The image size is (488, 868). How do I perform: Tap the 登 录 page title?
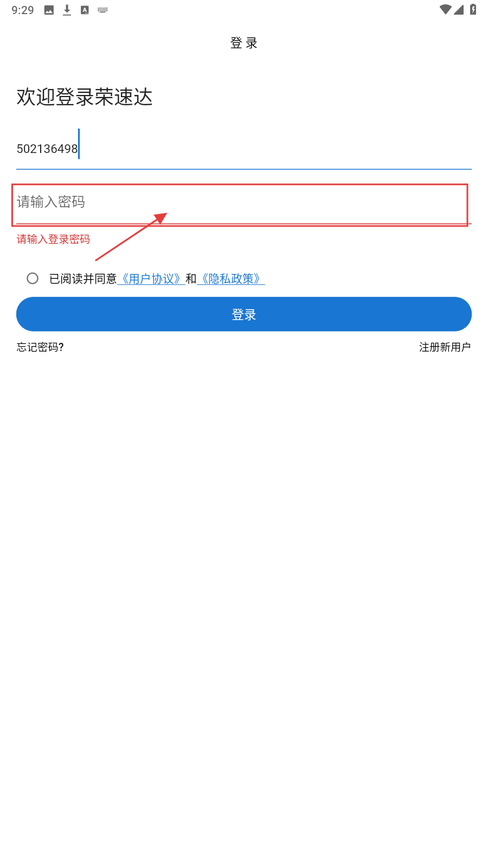coord(244,43)
